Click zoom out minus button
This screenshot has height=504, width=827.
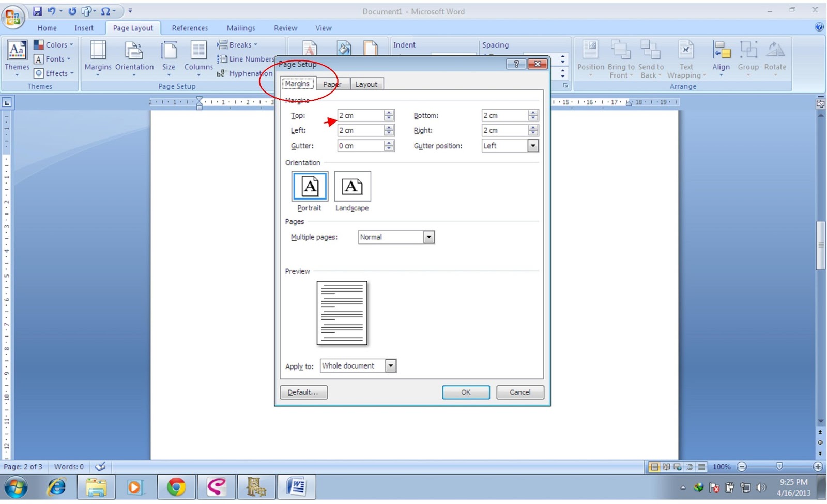[742, 467]
